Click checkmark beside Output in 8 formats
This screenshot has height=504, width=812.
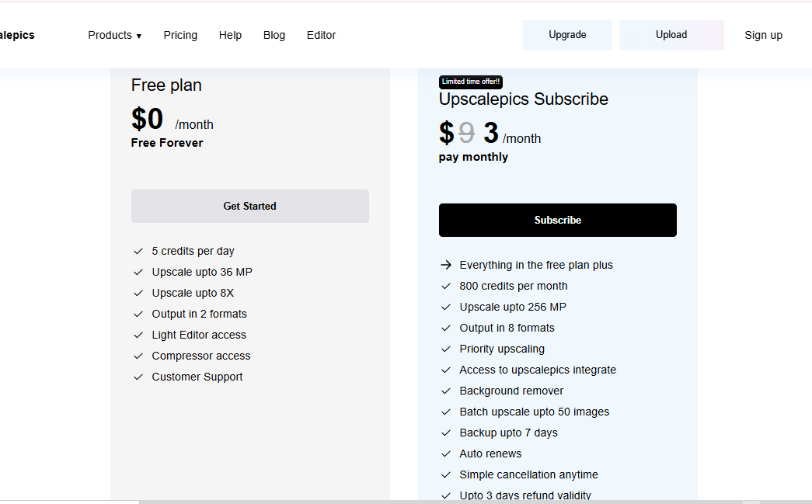446,328
